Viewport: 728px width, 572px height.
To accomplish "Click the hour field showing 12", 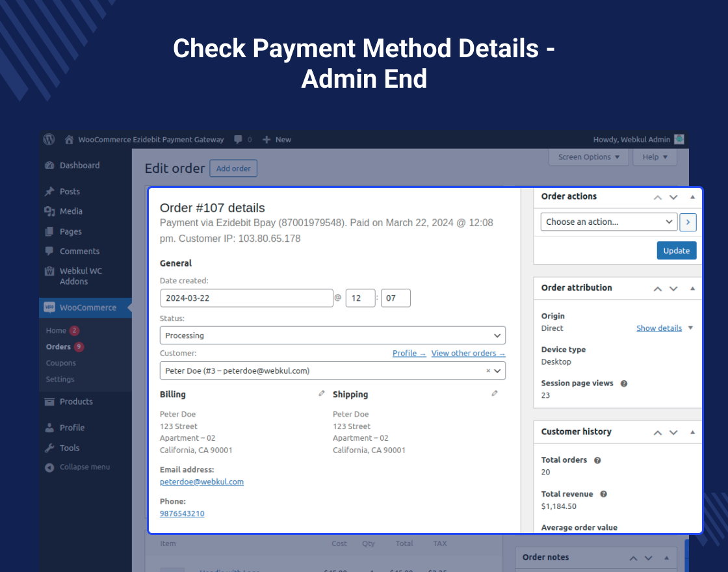I will pos(360,298).
